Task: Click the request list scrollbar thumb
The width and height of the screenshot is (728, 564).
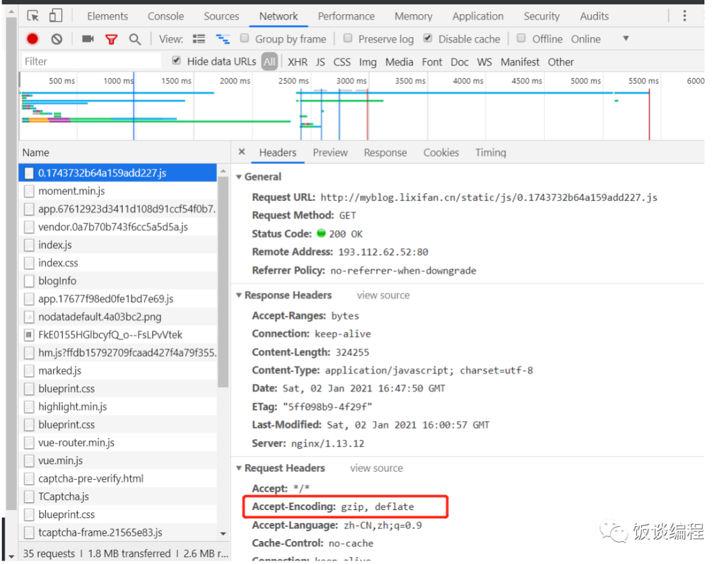Action: pos(223,281)
